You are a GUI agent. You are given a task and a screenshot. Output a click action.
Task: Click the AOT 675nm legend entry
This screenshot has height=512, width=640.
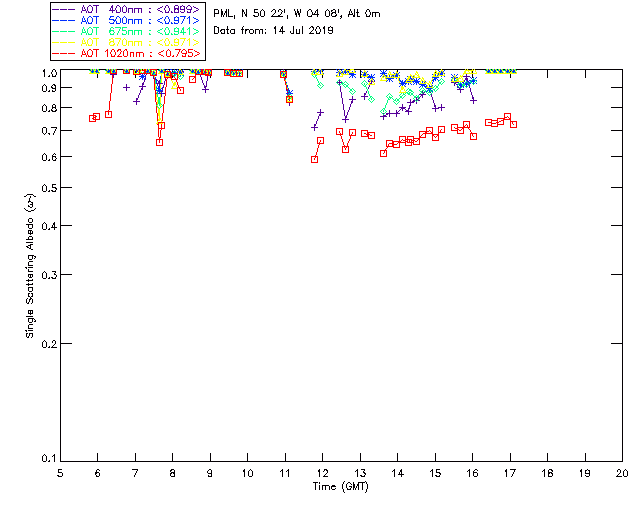pos(127,31)
